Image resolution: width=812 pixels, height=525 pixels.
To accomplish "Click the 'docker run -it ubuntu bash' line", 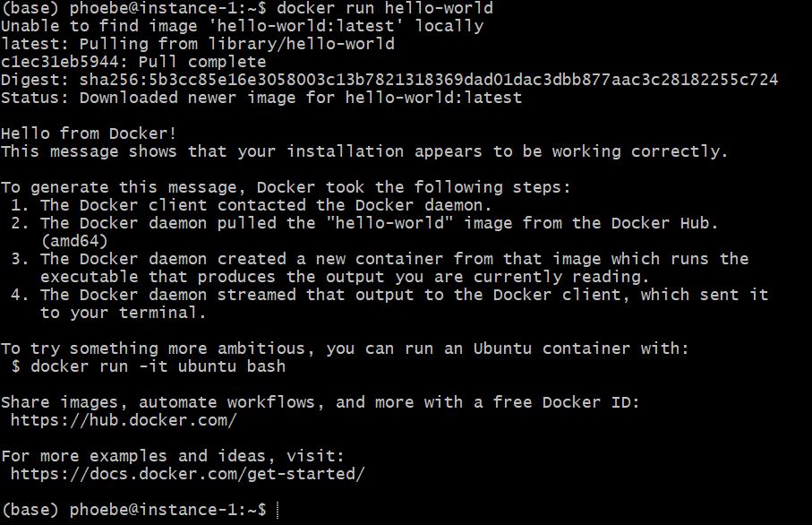I will tap(148, 366).
